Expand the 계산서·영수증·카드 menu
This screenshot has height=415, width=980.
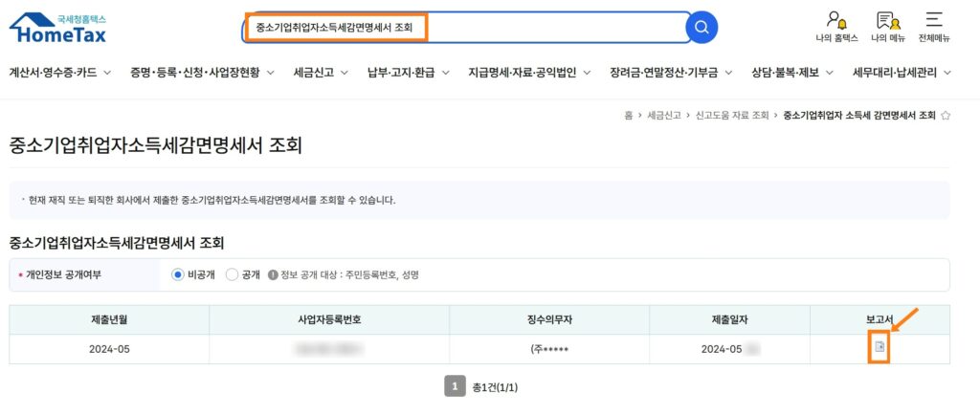60,73
